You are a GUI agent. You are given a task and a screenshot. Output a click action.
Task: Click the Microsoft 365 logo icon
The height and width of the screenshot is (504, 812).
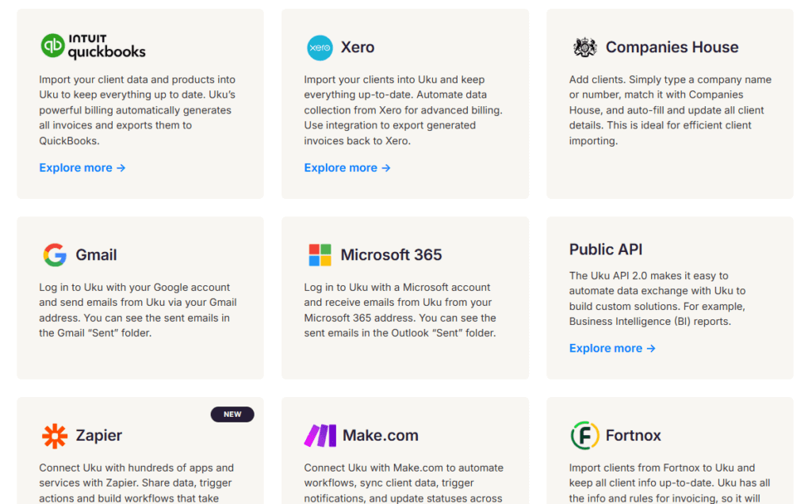(320, 255)
